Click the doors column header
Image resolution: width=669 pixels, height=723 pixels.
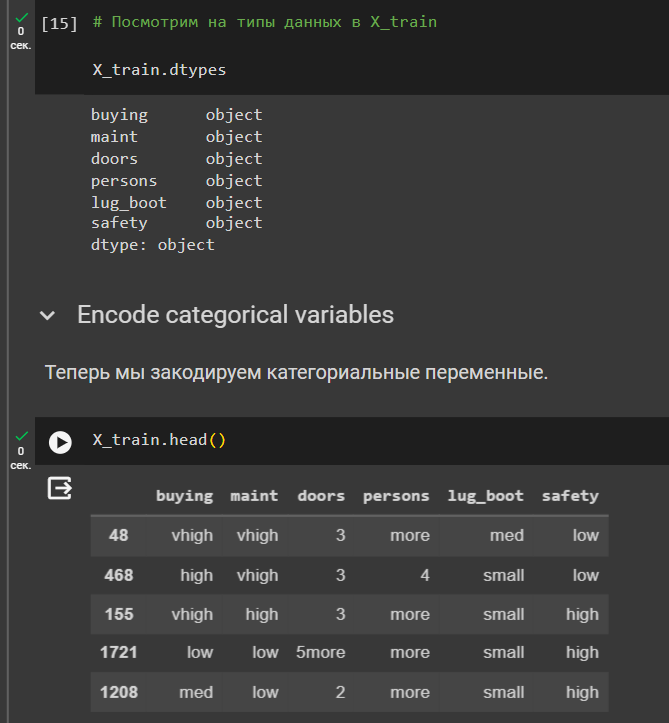pos(321,496)
